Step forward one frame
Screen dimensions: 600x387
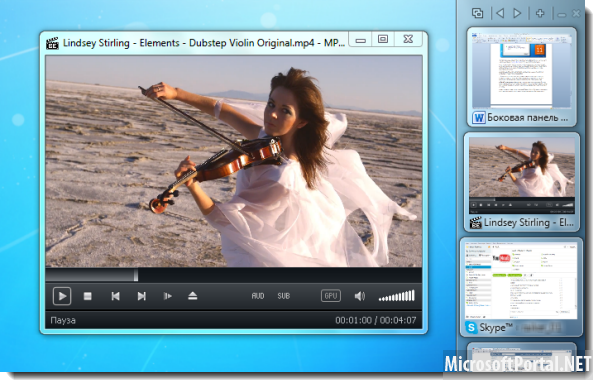click(168, 296)
